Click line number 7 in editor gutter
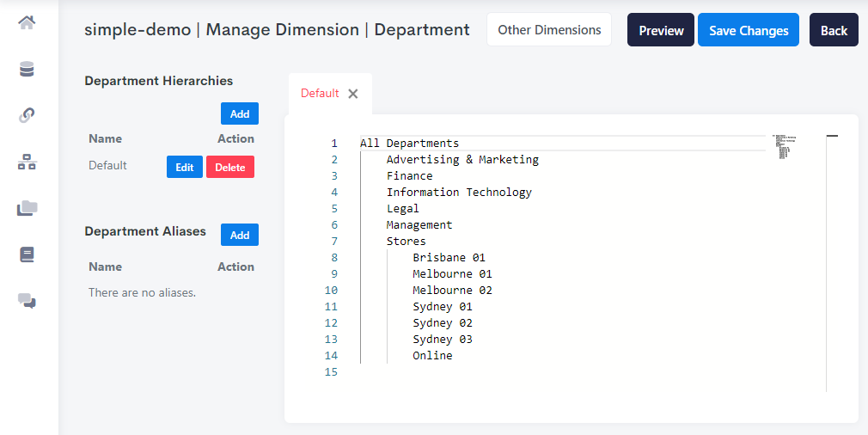868x435 pixels. (334, 242)
